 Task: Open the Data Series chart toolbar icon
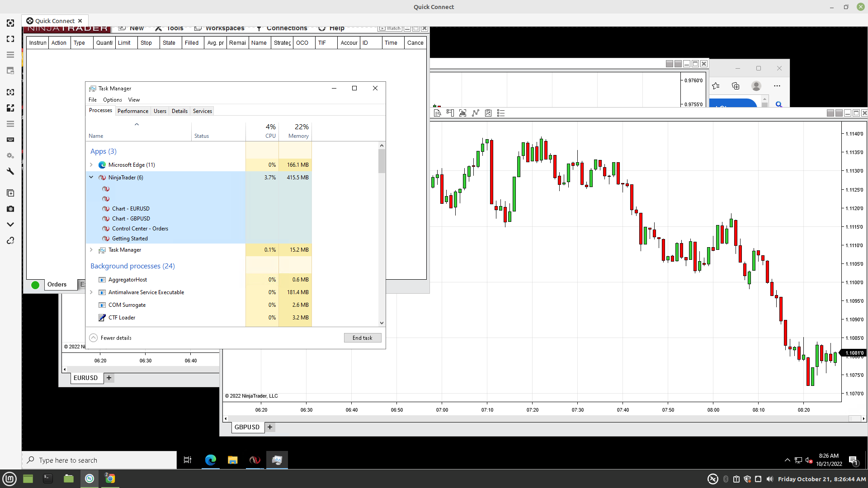(462, 113)
